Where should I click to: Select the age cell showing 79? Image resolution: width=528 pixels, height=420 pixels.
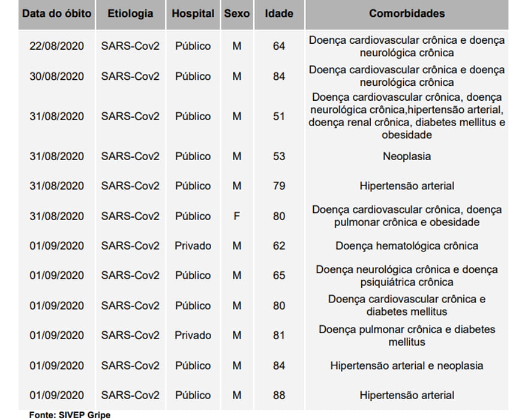279,186
